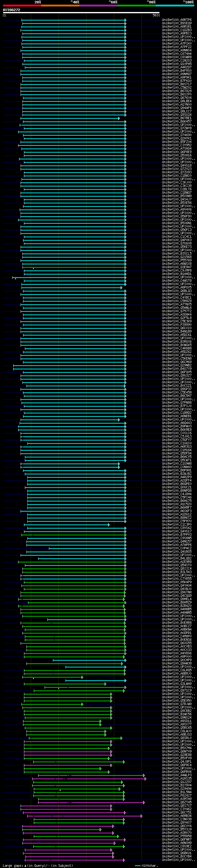Open hit UniRef100_A9RXR1
Image resolution: width=197 pixels, height=868 pixels.
pyautogui.click(x=177, y=26)
